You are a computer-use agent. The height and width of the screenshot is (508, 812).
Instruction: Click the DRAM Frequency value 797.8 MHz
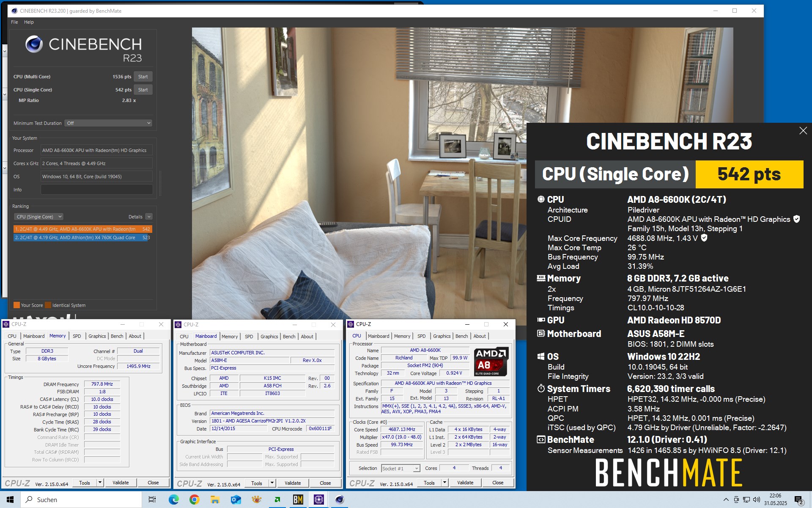coord(102,384)
